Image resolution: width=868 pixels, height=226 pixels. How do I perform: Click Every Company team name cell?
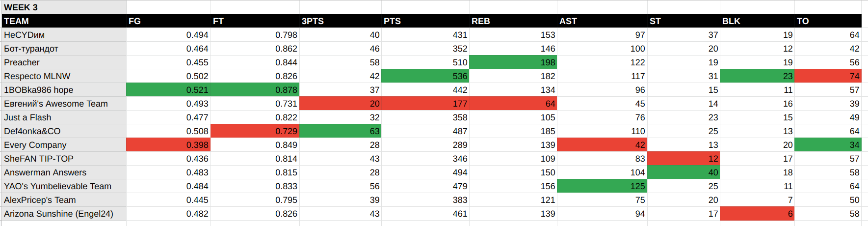[63, 144]
